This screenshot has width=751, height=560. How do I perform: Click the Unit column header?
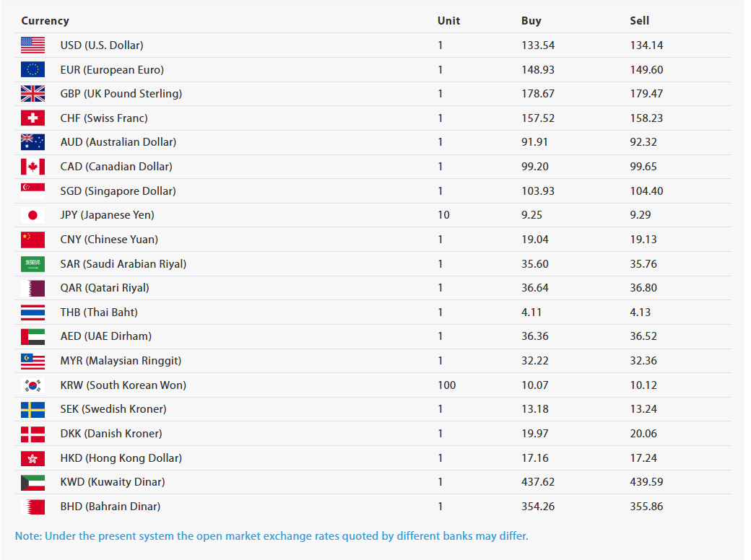point(448,21)
